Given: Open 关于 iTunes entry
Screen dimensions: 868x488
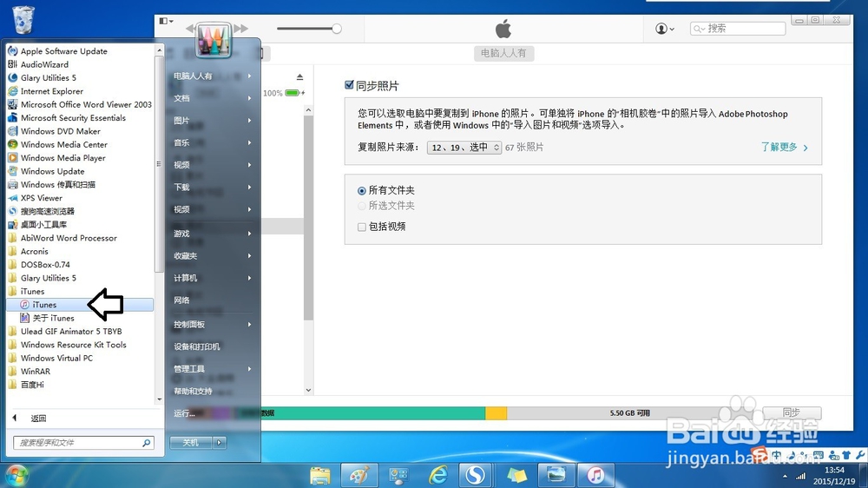Looking at the screenshot, I should pyautogui.click(x=47, y=318).
